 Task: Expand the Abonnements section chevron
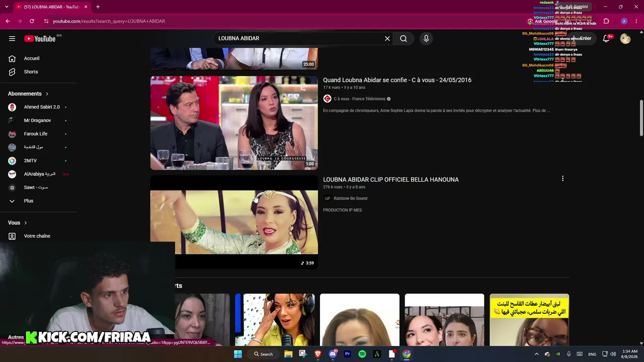47,94
